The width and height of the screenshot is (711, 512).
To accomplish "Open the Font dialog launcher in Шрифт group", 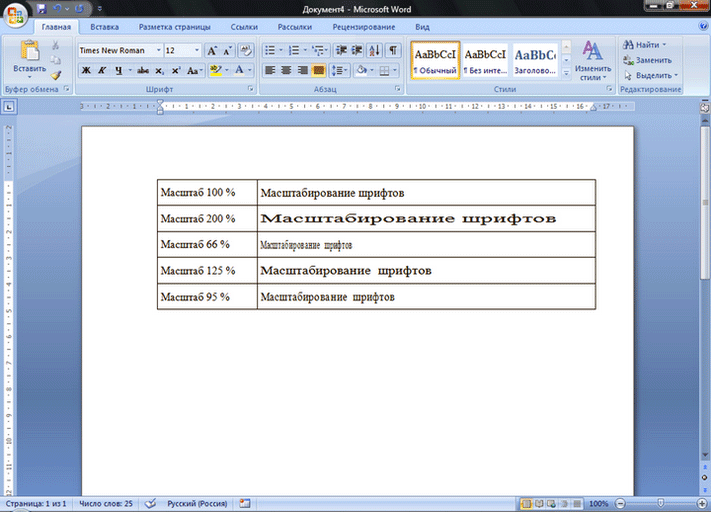I will pyautogui.click(x=251, y=89).
